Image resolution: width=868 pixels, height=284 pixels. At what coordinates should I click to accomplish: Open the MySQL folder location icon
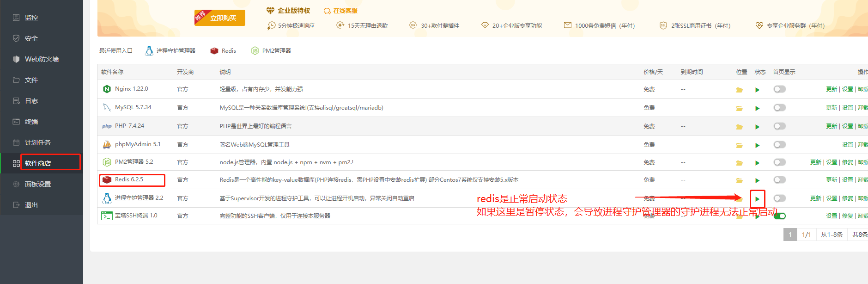pyautogui.click(x=739, y=108)
